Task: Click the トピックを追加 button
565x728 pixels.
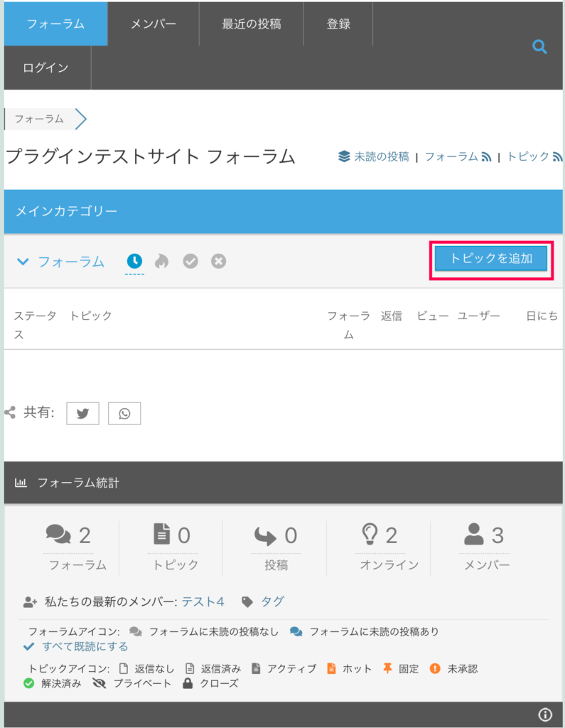Action: pos(491,258)
